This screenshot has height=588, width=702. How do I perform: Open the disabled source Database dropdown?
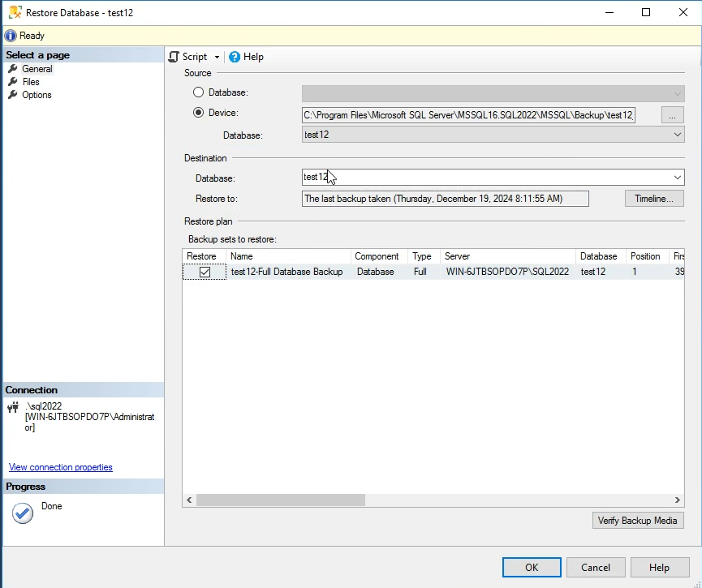point(678,94)
